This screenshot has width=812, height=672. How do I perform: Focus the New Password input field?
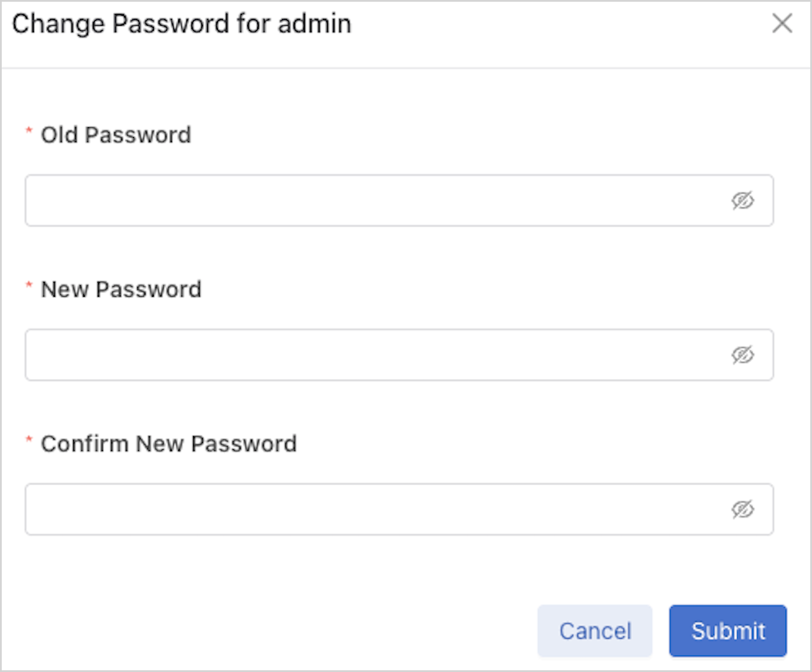(x=374, y=355)
